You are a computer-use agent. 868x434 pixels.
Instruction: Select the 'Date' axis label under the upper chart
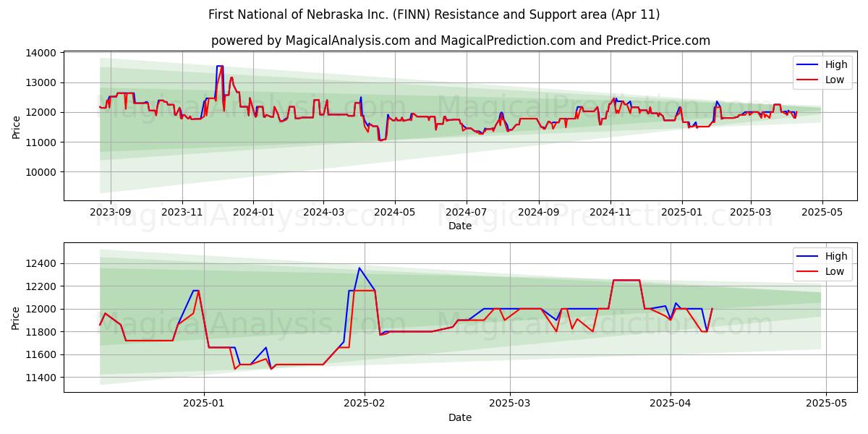[x=460, y=226]
